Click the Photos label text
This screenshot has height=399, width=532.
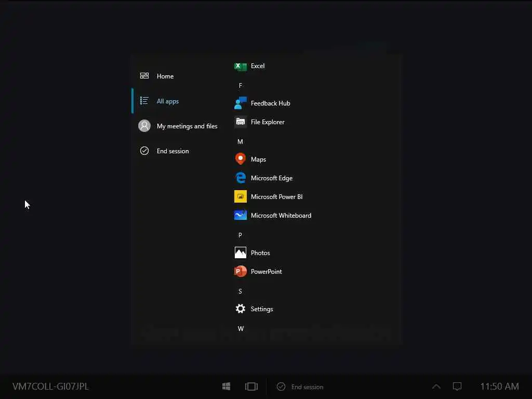point(260,253)
